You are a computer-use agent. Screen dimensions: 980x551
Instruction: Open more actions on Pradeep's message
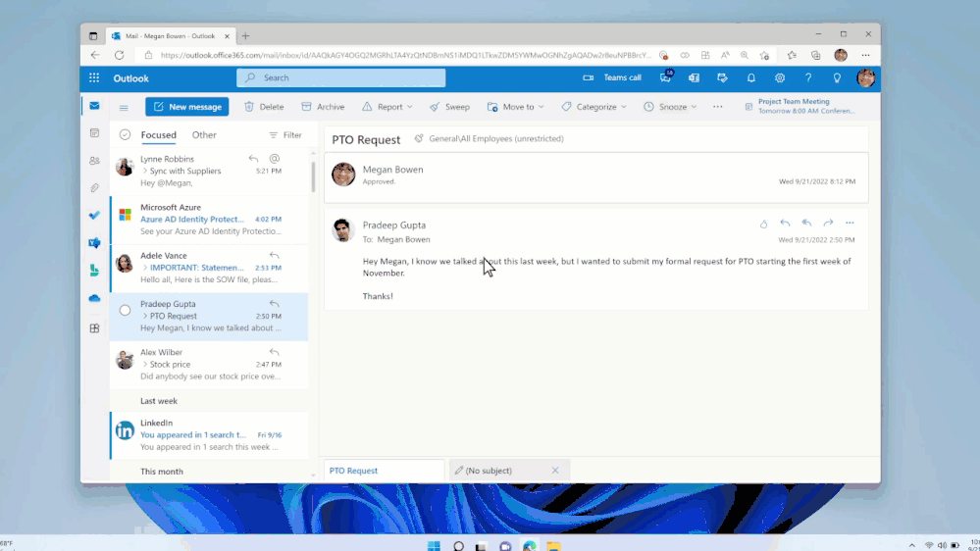pyautogui.click(x=850, y=223)
